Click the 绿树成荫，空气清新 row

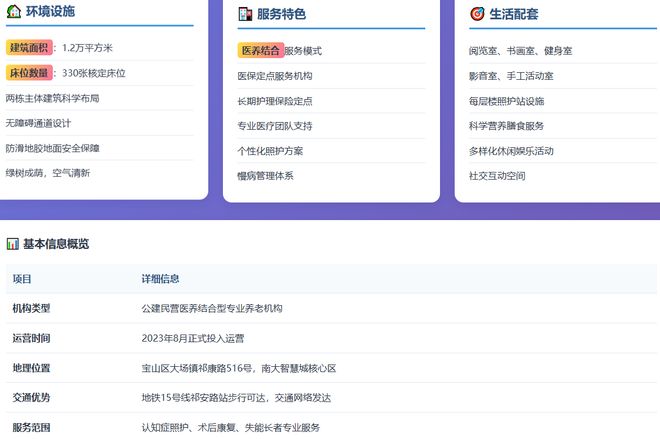(100, 173)
